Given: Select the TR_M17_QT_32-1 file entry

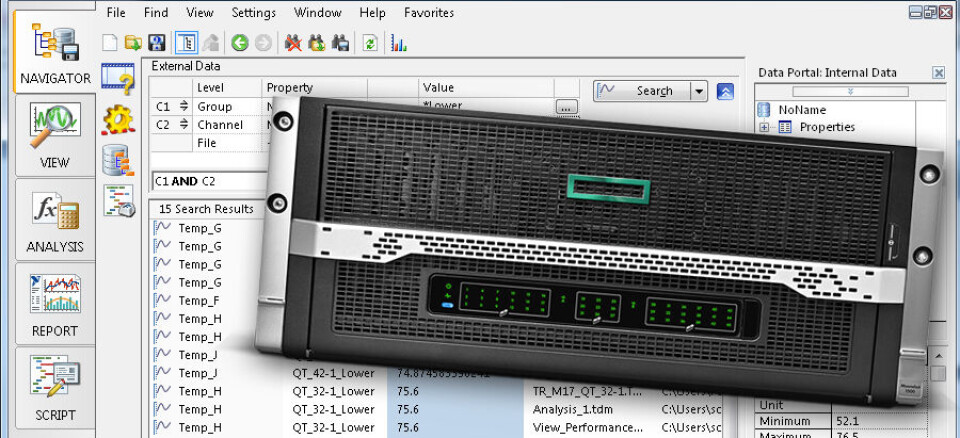Looking at the screenshot, I should [x=588, y=391].
